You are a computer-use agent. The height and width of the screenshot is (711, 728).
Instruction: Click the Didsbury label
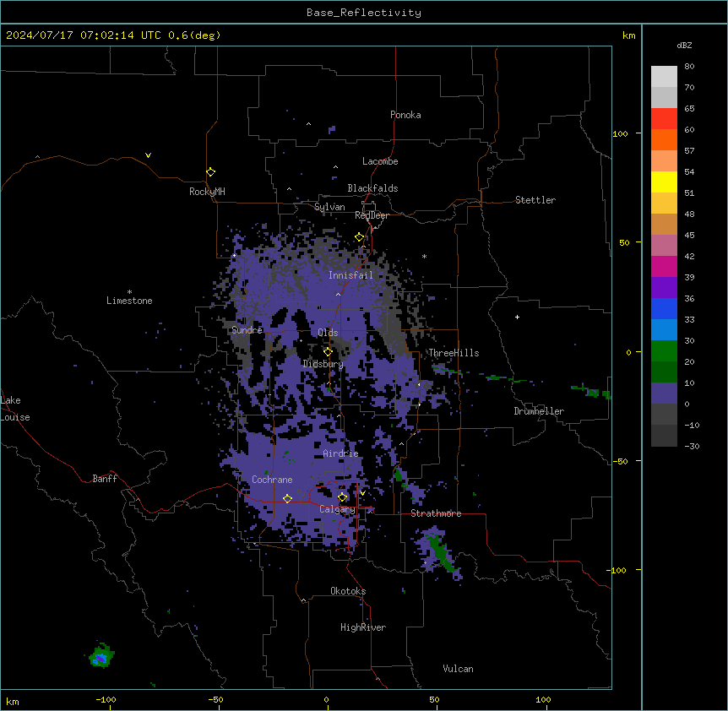[x=323, y=364]
